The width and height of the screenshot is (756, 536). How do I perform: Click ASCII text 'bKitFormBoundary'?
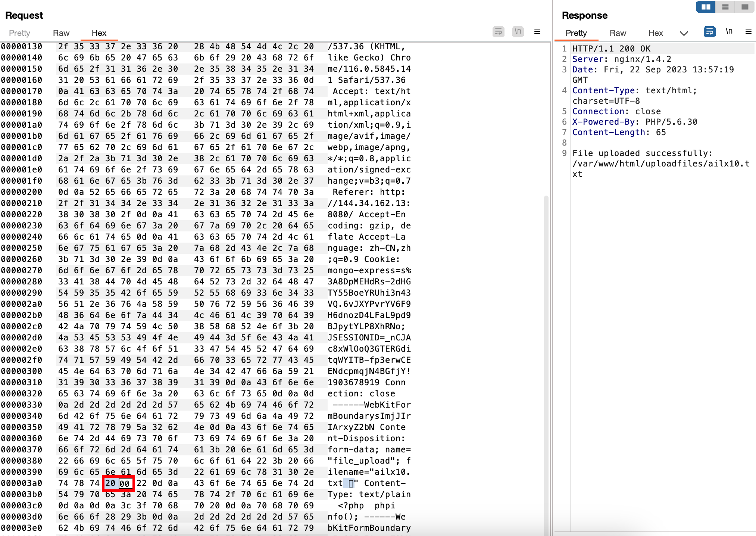tap(369, 528)
